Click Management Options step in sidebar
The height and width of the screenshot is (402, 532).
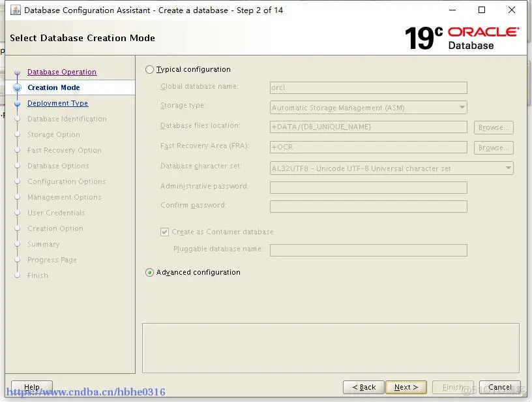point(65,197)
